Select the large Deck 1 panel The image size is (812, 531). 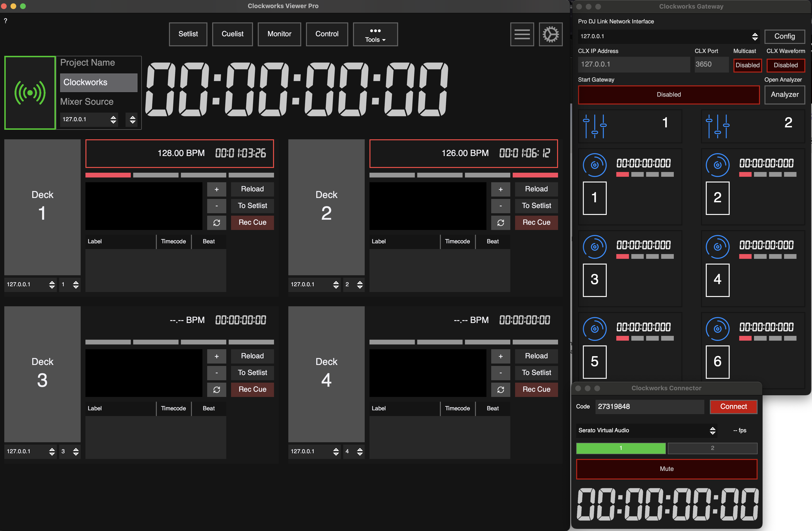click(x=42, y=207)
